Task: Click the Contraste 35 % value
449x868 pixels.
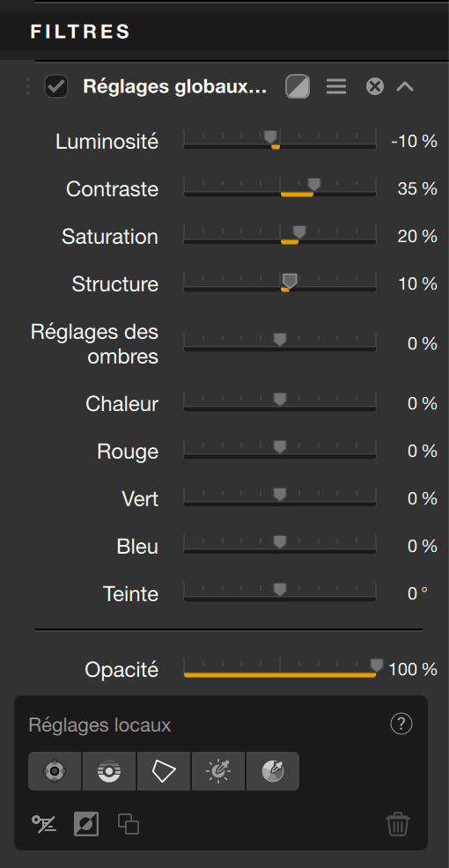Action: click(x=417, y=188)
